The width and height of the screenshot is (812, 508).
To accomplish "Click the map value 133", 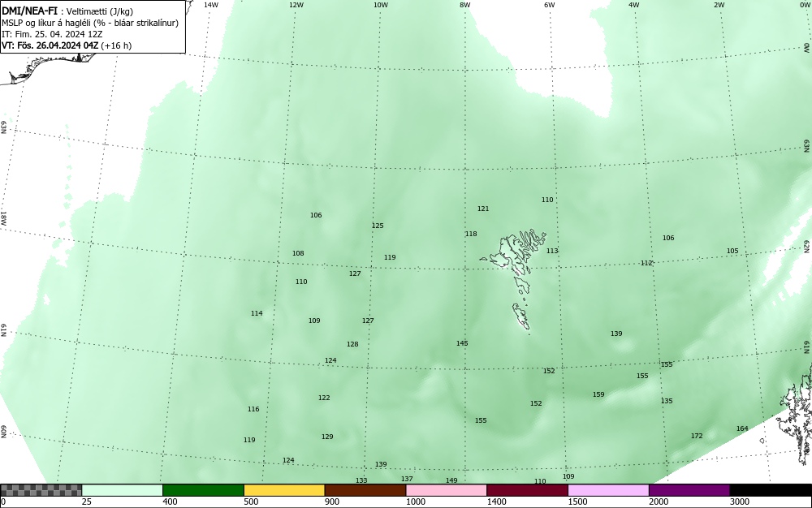I will 361,480.
